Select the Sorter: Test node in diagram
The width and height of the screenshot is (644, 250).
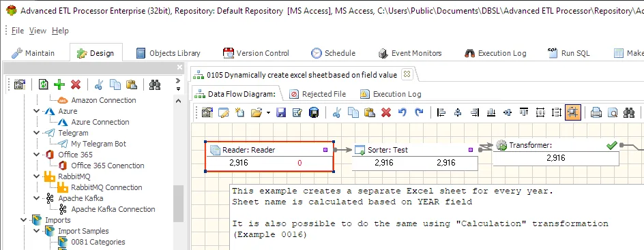coord(415,157)
